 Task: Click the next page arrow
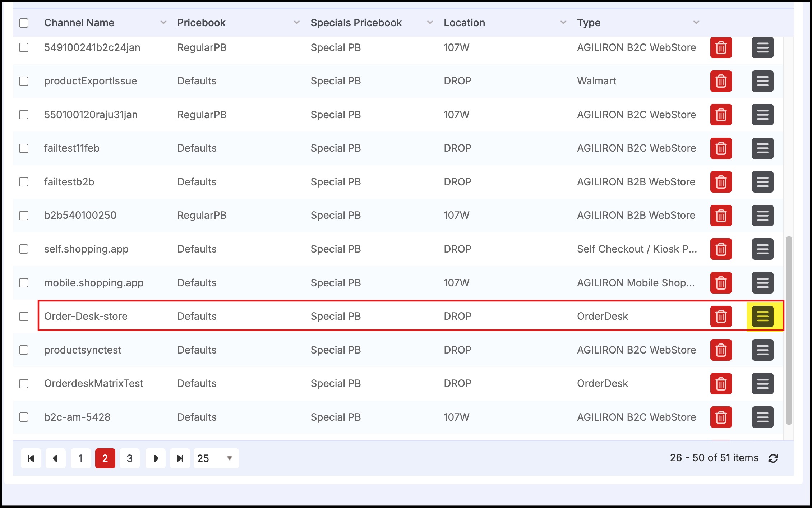pos(156,458)
